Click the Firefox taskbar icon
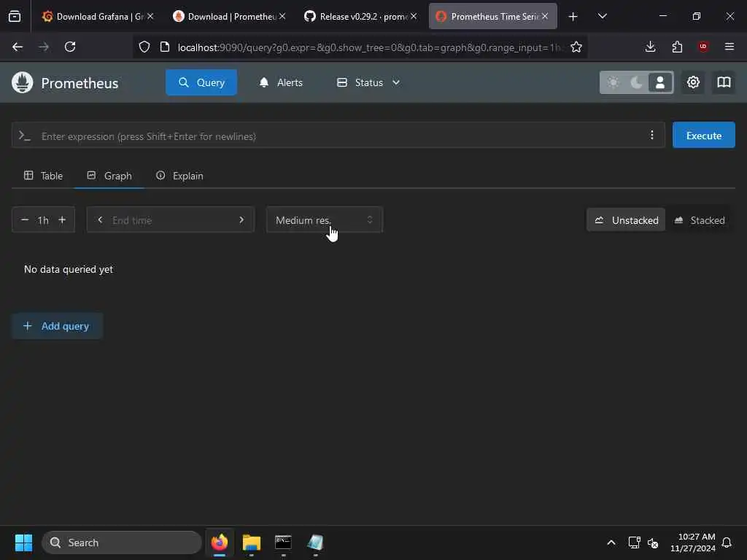747x560 pixels. coord(219,542)
